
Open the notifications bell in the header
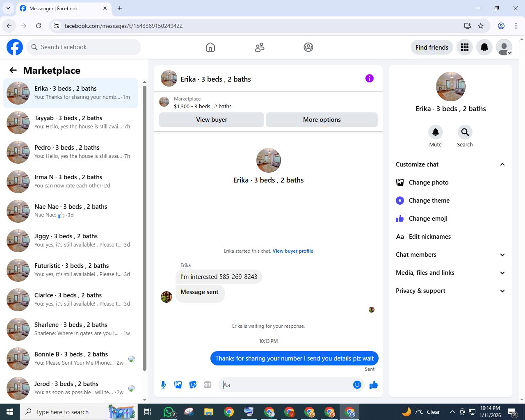click(x=484, y=47)
